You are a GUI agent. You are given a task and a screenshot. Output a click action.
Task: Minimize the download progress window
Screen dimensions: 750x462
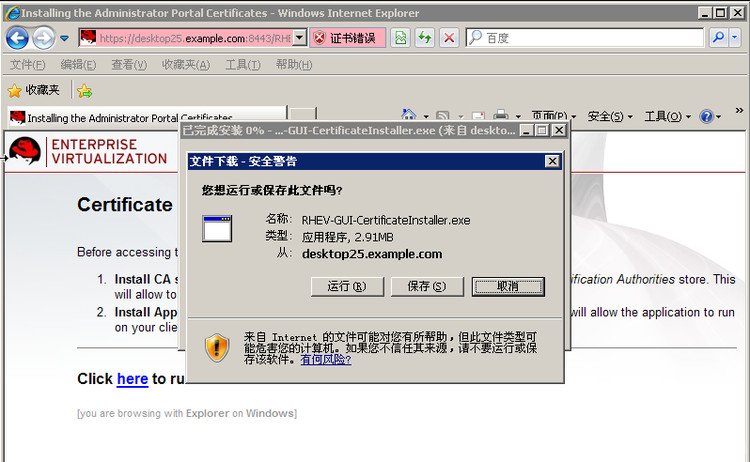527,130
